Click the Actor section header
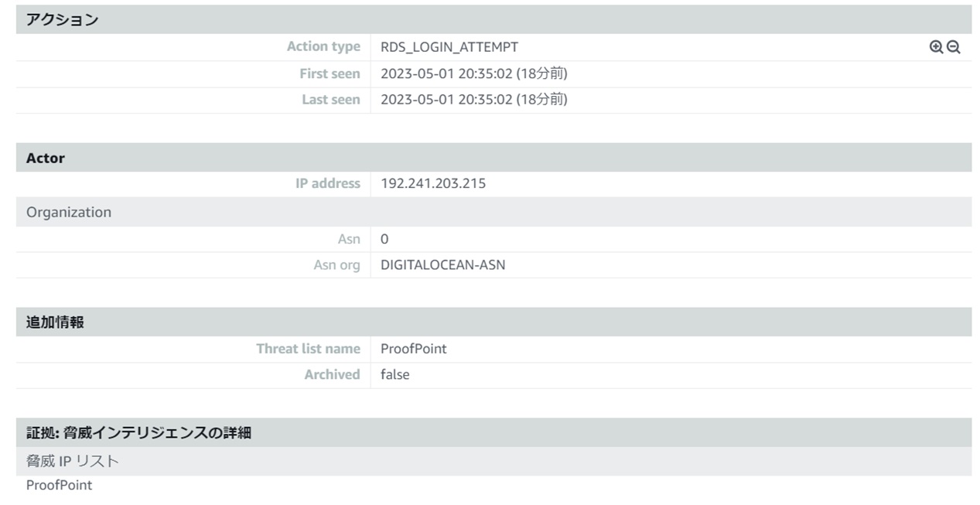 pyautogui.click(x=493, y=157)
